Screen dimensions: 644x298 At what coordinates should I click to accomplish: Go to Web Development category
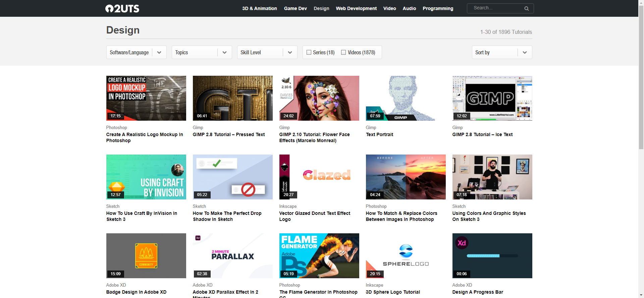(356, 8)
